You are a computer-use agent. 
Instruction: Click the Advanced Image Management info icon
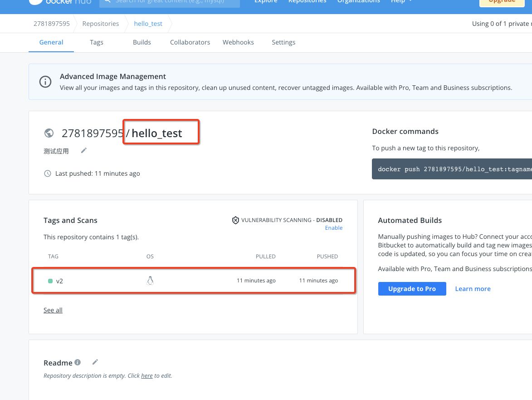45,81
